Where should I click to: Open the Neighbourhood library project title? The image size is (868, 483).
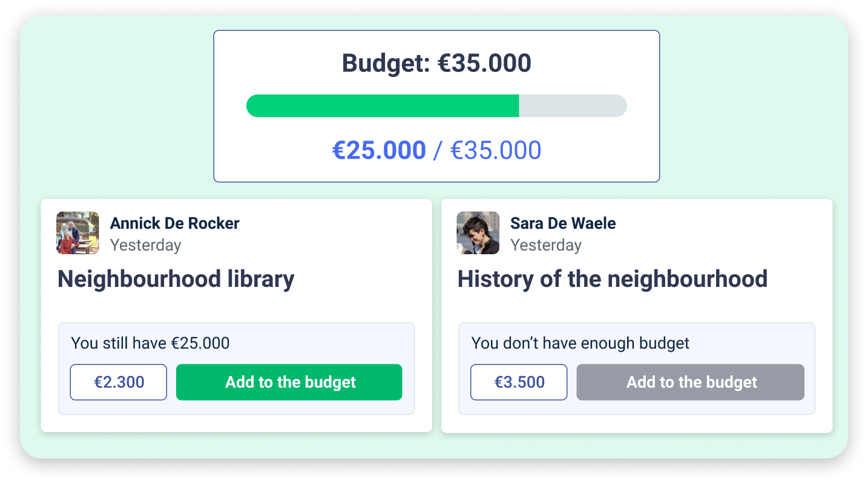[x=176, y=279]
